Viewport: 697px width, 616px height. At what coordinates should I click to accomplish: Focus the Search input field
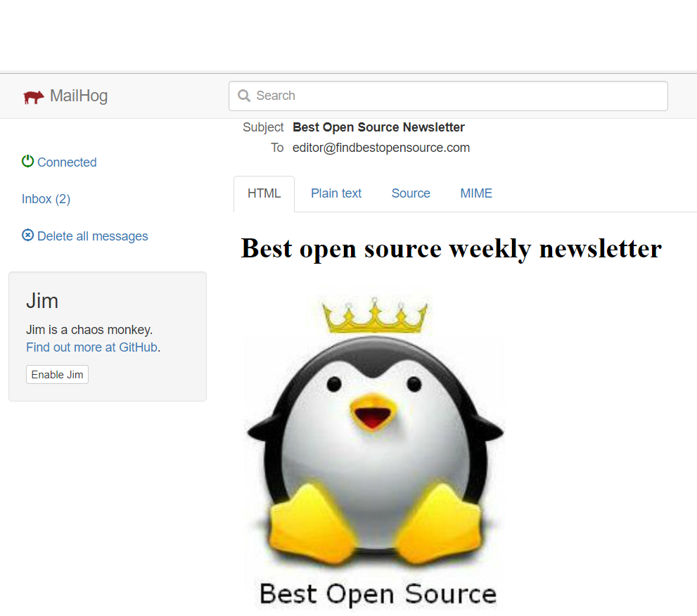pyautogui.click(x=448, y=96)
